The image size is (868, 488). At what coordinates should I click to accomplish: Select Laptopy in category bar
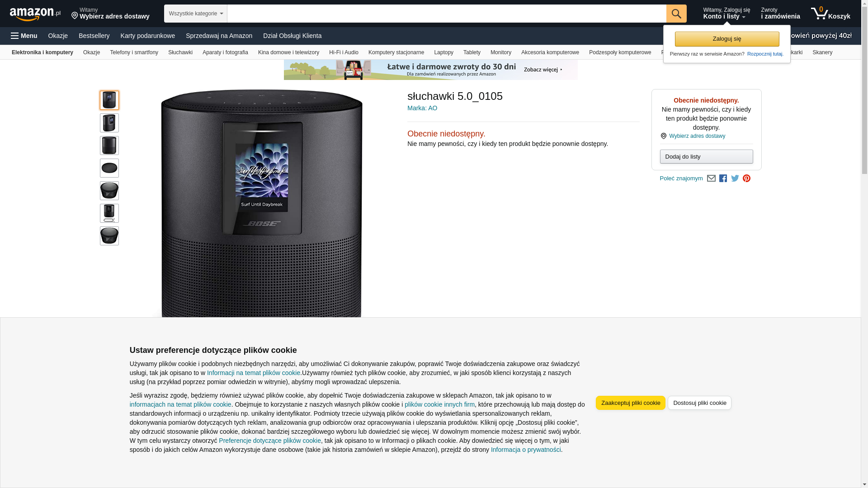443,52
